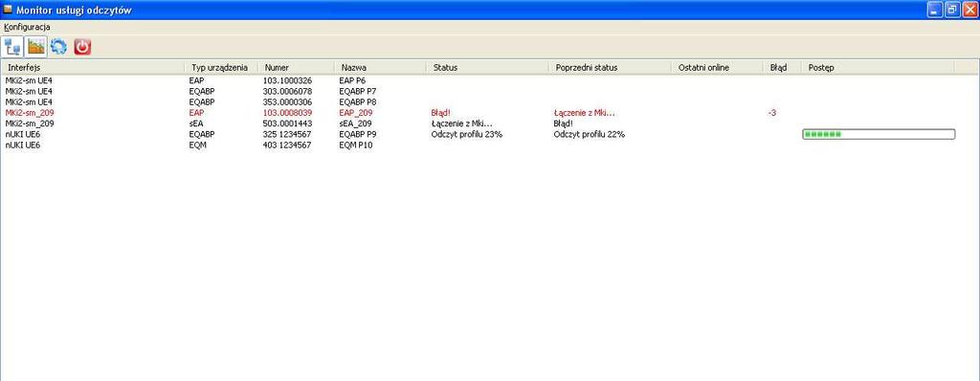Select nUKI UE6 interface in EQM row
This screenshot has height=381, width=980.
click(x=23, y=146)
